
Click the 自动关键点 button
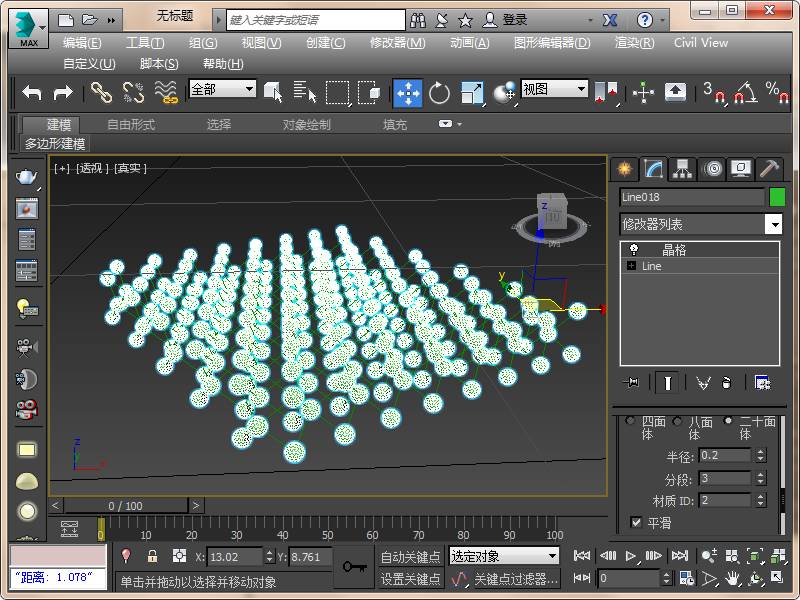pos(410,556)
